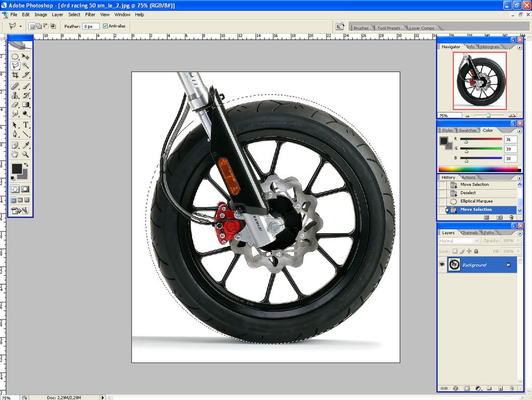Open the Navigator panel options menu
The height and width of the screenshot is (400, 532).
(x=520, y=47)
